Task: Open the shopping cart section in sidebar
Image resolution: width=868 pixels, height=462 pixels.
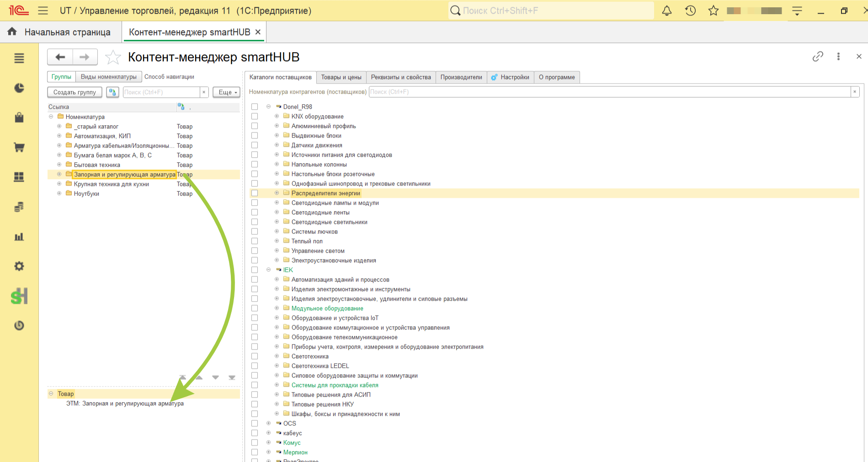Action: pos(19,148)
